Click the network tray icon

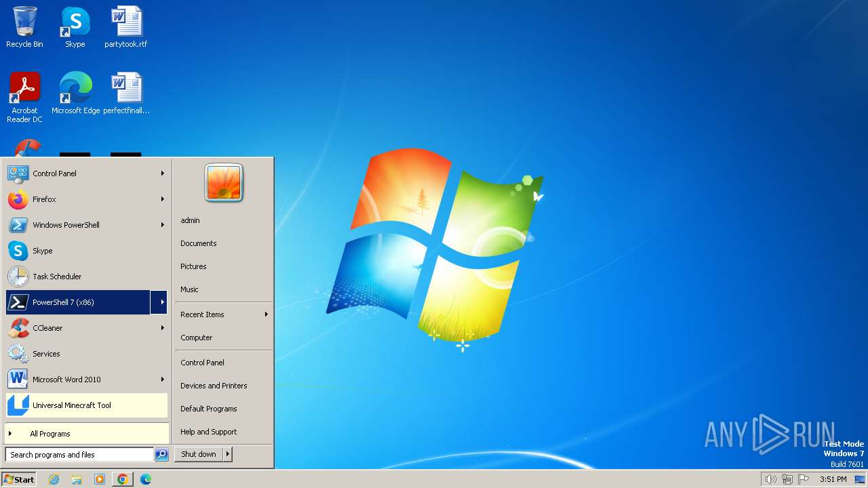tap(787, 479)
